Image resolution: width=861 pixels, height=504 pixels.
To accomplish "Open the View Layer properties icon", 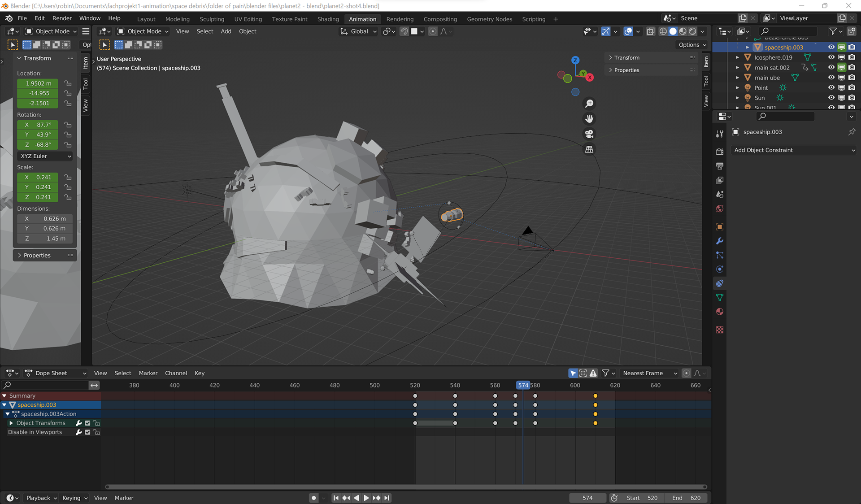I will pos(720,180).
